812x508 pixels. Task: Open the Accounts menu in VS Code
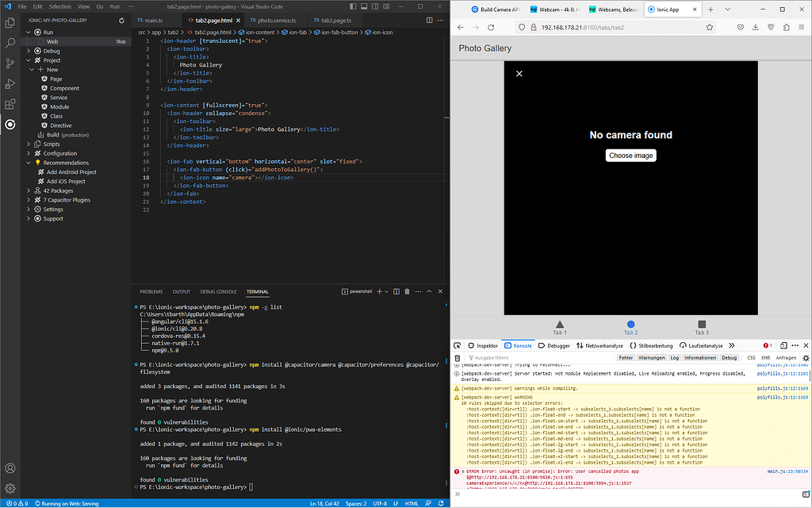coord(10,468)
